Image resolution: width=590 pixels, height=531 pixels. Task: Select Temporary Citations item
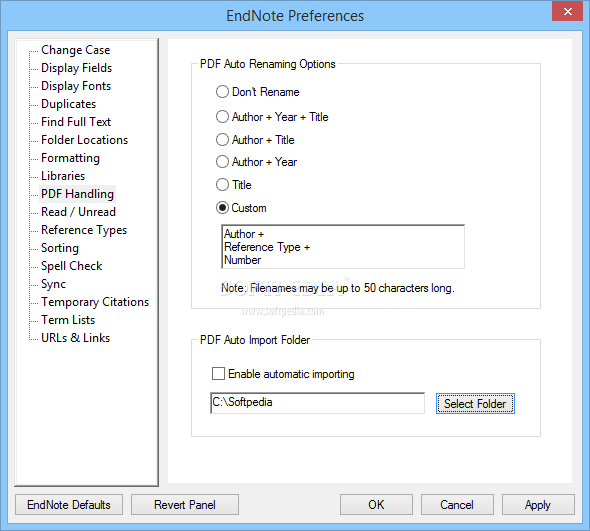95,302
